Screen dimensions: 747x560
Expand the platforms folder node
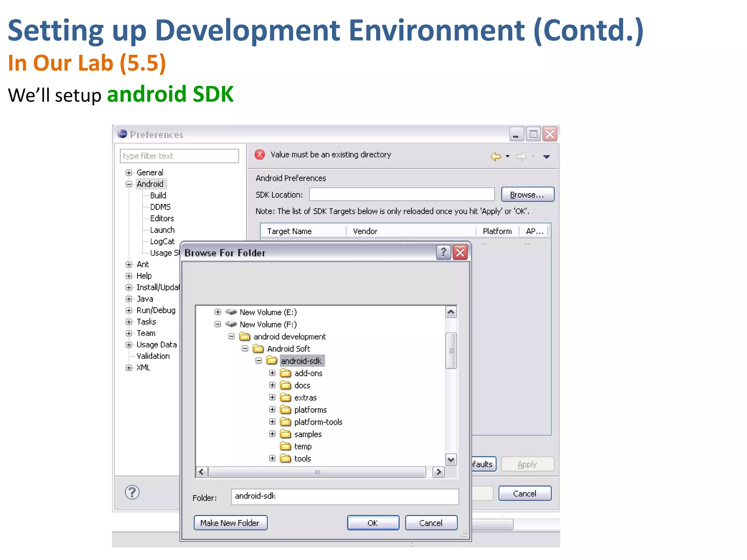(272, 409)
